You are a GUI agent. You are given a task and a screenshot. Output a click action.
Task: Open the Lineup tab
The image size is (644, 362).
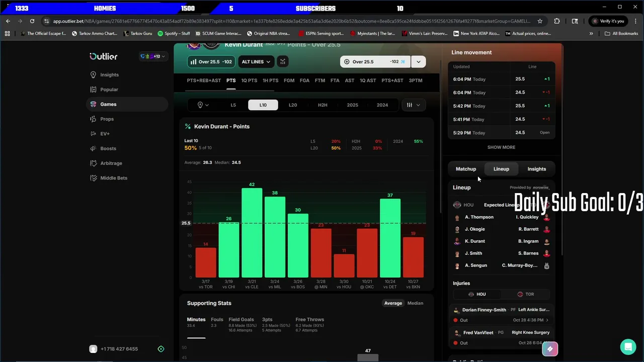(x=501, y=169)
